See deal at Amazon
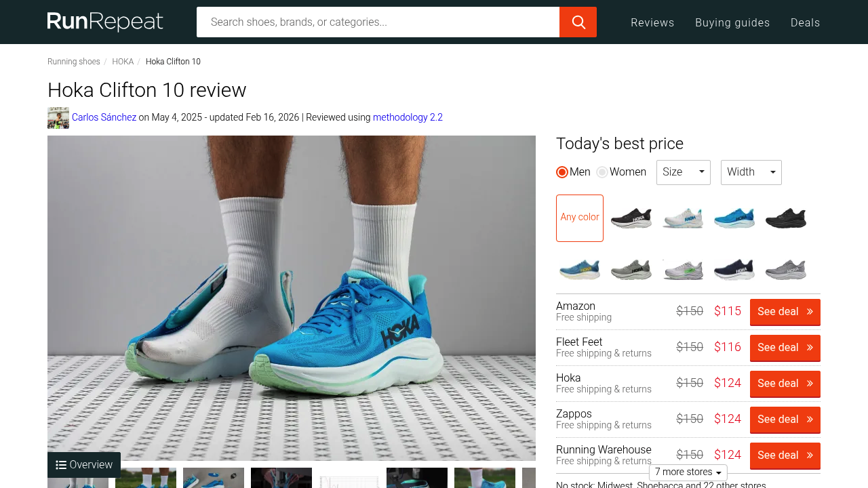 click(785, 312)
